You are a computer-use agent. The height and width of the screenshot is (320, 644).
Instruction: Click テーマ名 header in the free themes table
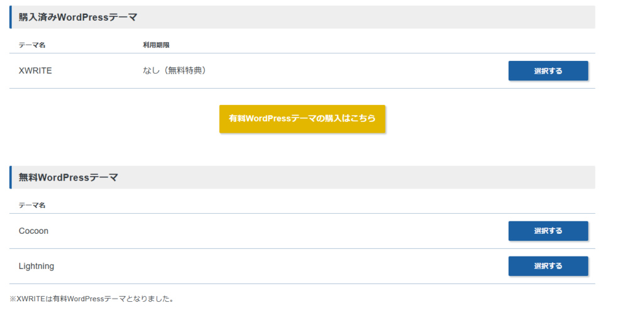point(32,205)
